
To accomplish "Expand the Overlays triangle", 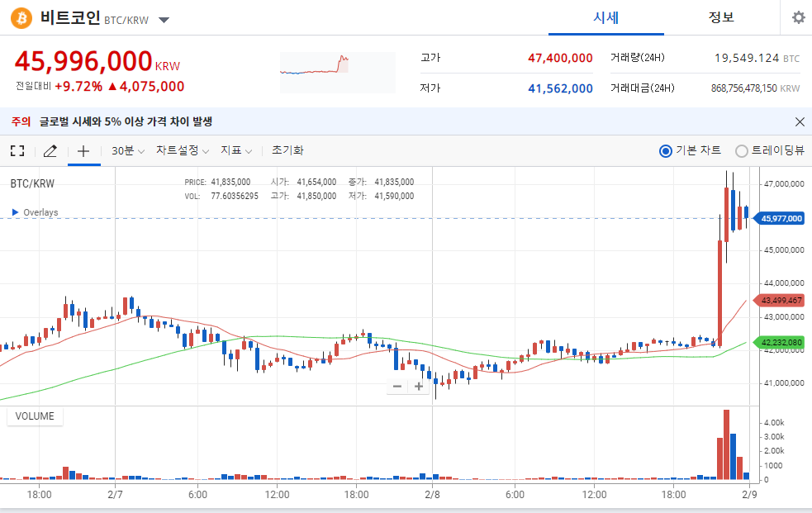I will pyautogui.click(x=15, y=212).
